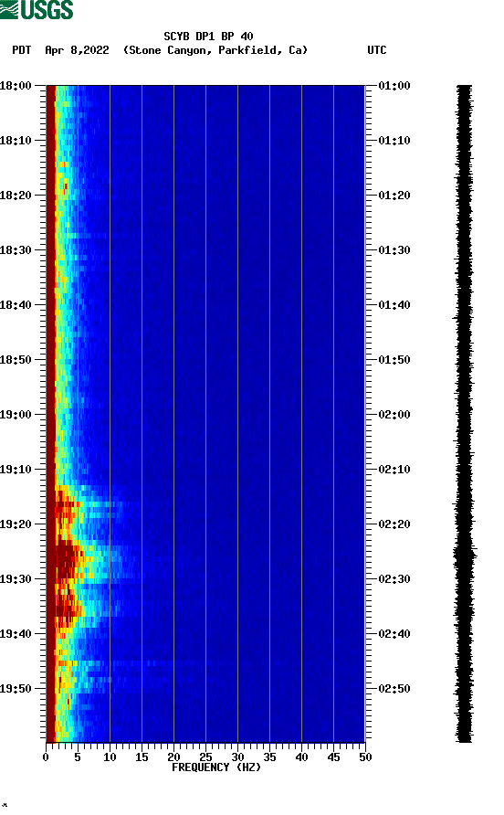Click the 02:50 UTC time label
Screen dimensions: 504x815
tap(394, 689)
